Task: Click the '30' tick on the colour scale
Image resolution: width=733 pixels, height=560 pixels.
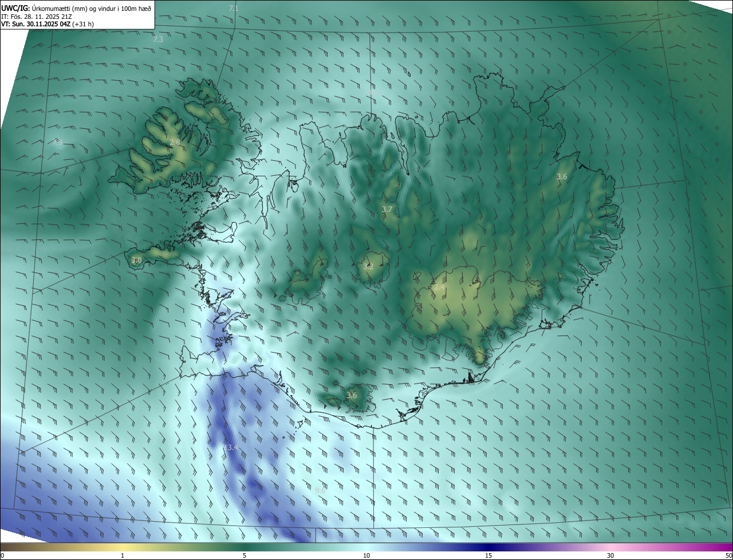Action: tap(610, 556)
